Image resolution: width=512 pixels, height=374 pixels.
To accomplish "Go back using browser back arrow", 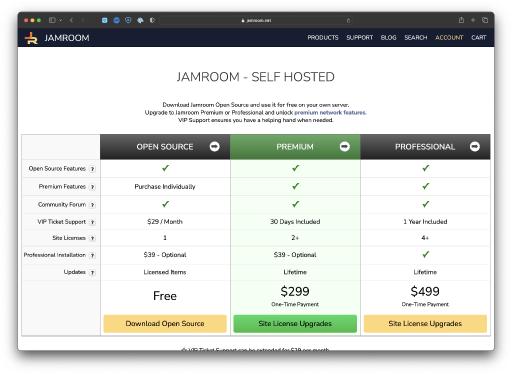I will (x=71, y=20).
